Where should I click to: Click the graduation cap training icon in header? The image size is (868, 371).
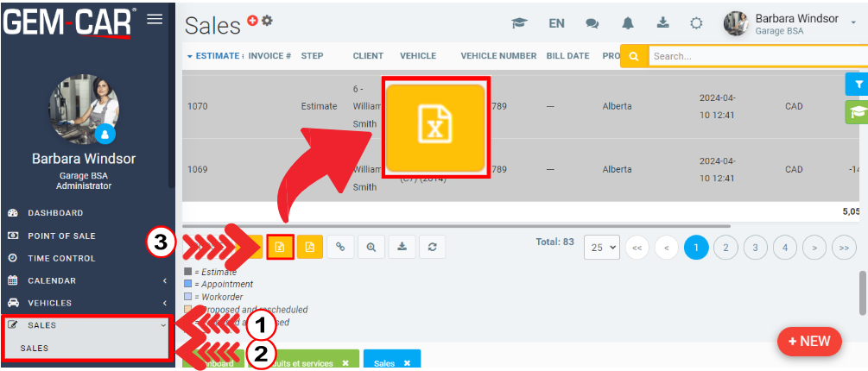point(519,23)
